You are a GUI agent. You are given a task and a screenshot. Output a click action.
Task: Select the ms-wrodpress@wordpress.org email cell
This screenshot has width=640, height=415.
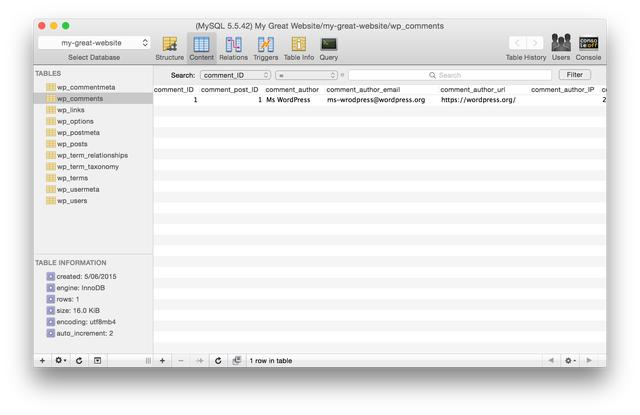tap(376, 100)
